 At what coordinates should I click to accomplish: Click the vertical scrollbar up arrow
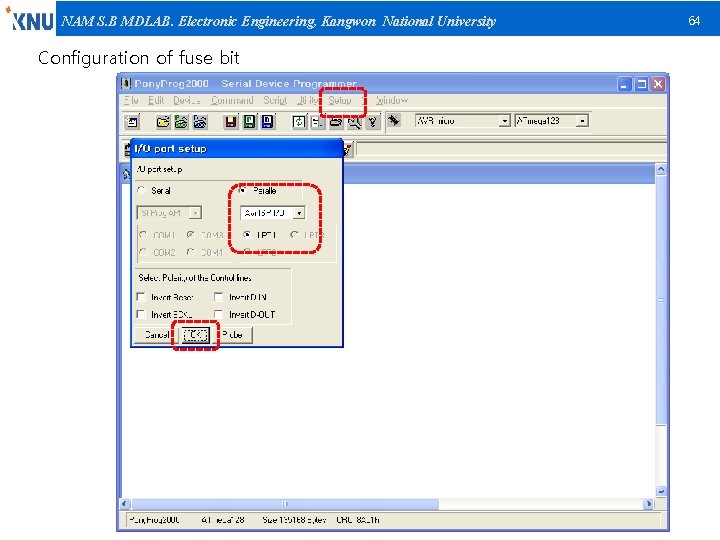click(661, 169)
